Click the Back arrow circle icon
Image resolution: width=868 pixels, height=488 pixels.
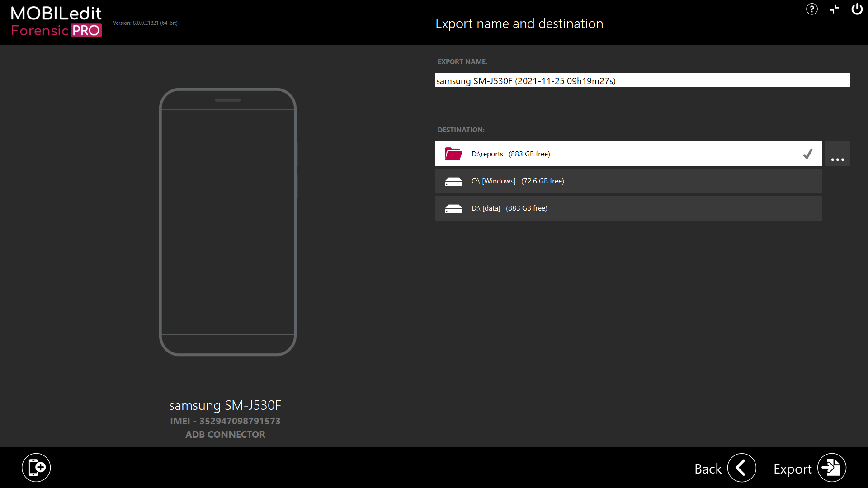[x=741, y=468]
